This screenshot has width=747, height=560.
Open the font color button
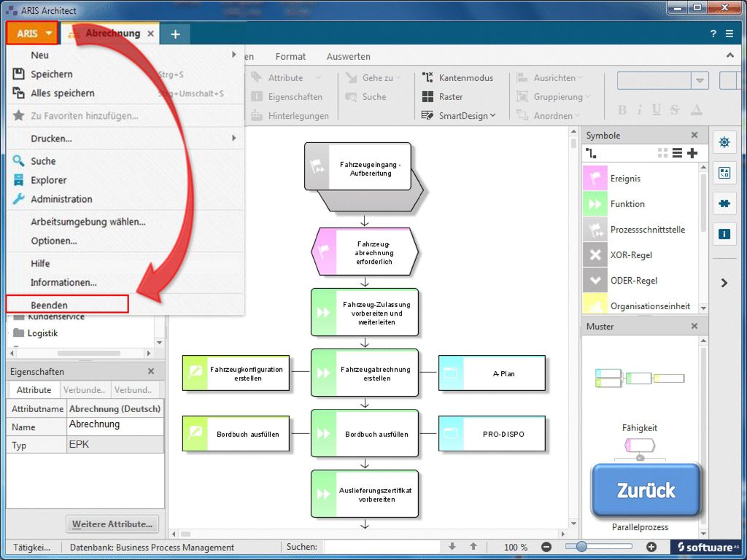coord(697,110)
